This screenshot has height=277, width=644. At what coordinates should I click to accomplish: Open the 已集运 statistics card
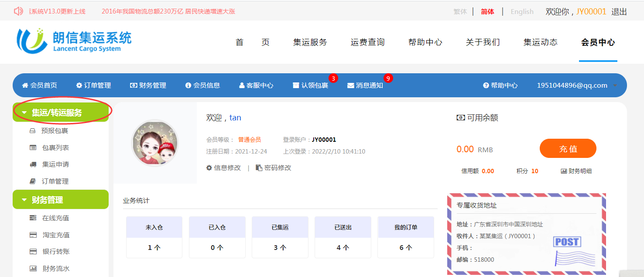point(280,237)
